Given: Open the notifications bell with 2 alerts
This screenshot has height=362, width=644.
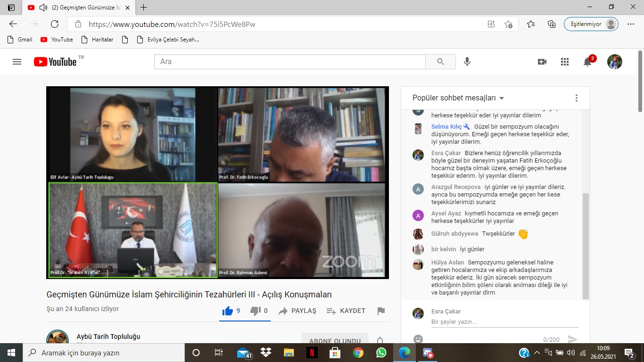Looking at the screenshot, I should [587, 62].
